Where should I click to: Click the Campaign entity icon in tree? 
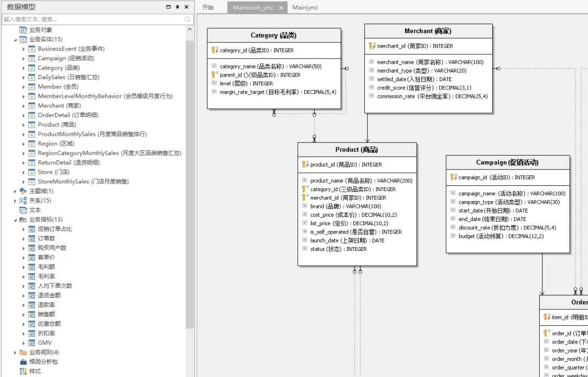(32, 58)
